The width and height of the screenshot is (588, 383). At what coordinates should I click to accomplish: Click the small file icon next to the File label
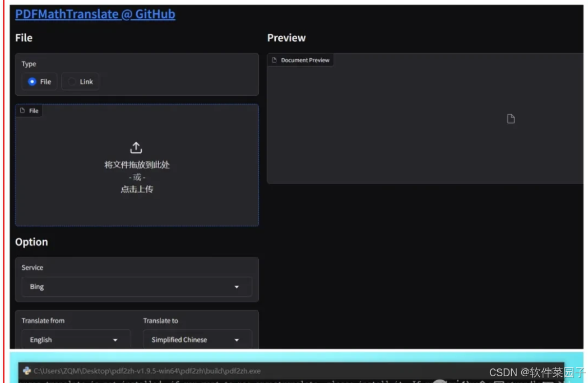(22, 110)
